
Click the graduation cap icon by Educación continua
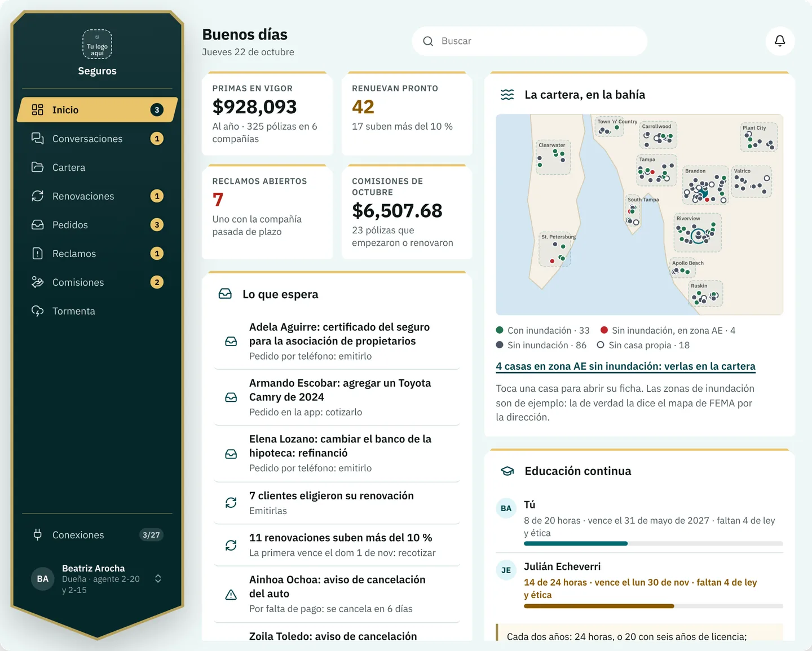[x=507, y=471]
